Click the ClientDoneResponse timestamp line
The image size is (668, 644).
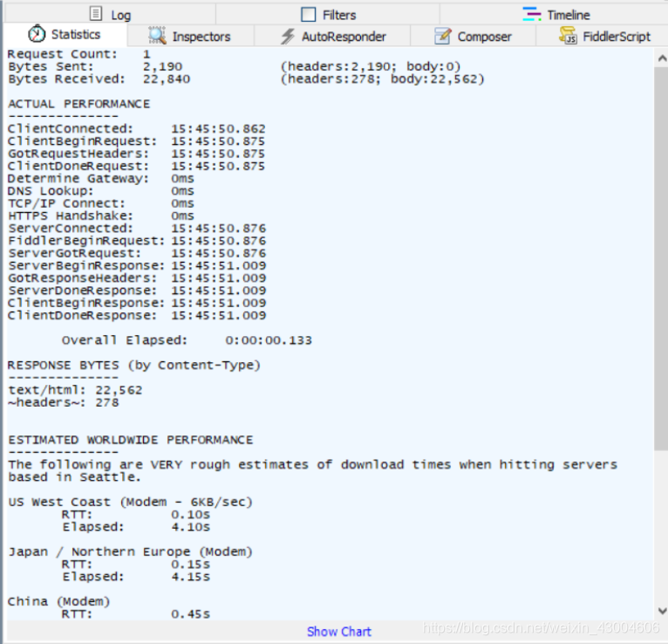(137, 315)
